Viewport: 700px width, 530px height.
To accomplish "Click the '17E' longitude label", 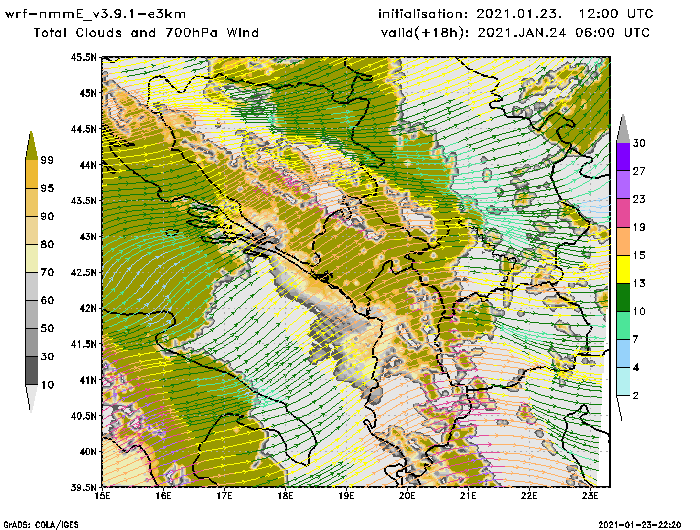I will point(224,496).
